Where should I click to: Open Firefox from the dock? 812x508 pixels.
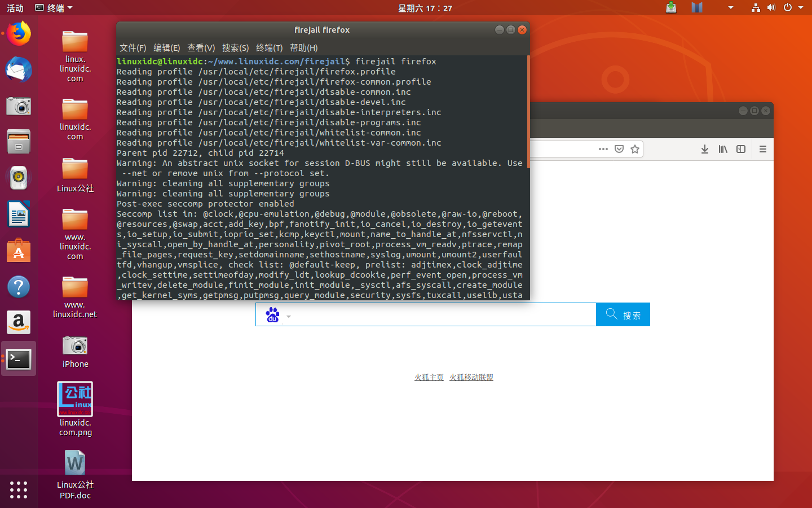pos(19,34)
